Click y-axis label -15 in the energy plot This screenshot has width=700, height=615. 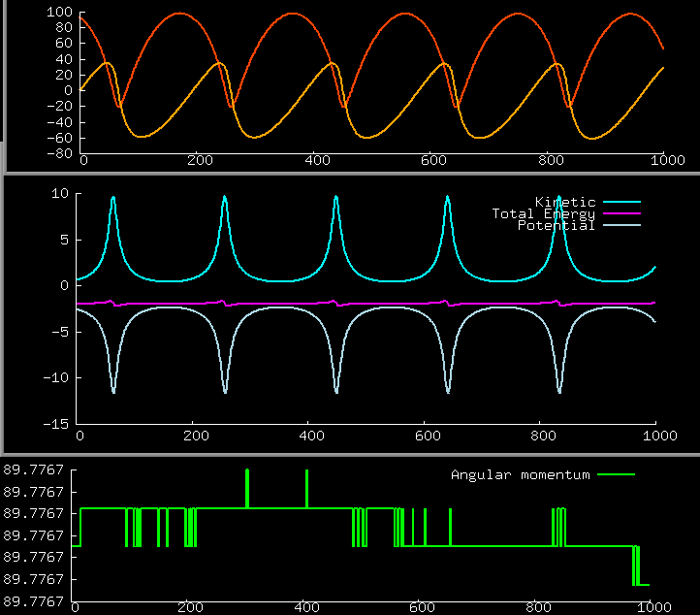point(56,424)
